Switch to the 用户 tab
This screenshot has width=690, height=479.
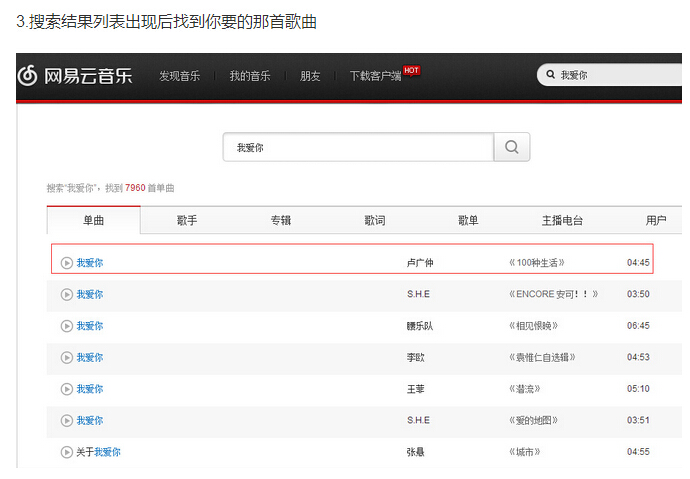pyautogui.click(x=656, y=220)
